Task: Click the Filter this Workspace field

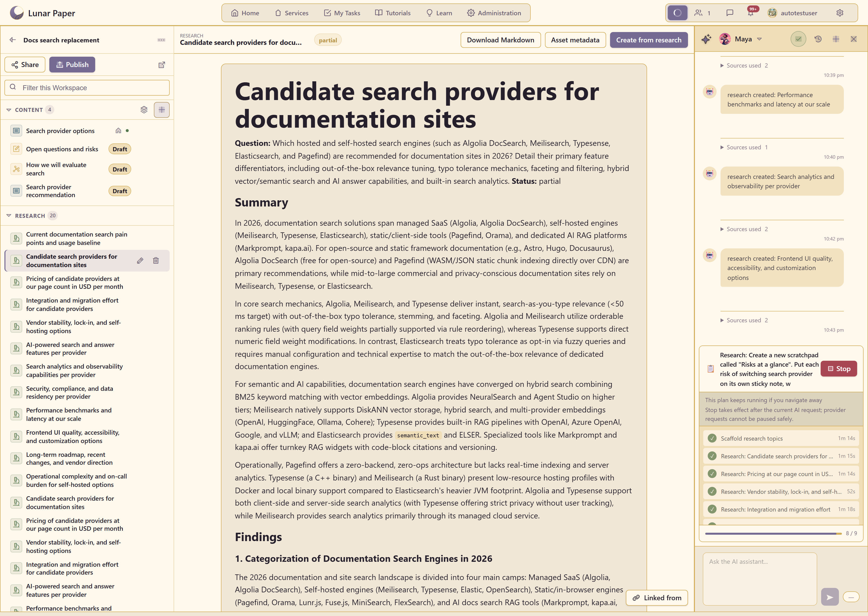Action: click(87, 88)
